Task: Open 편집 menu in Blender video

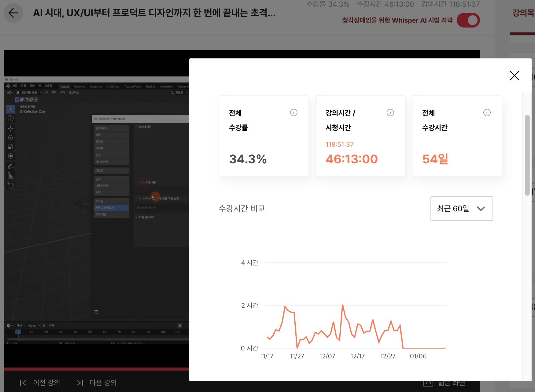Action: pyautogui.click(x=24, y=86)
